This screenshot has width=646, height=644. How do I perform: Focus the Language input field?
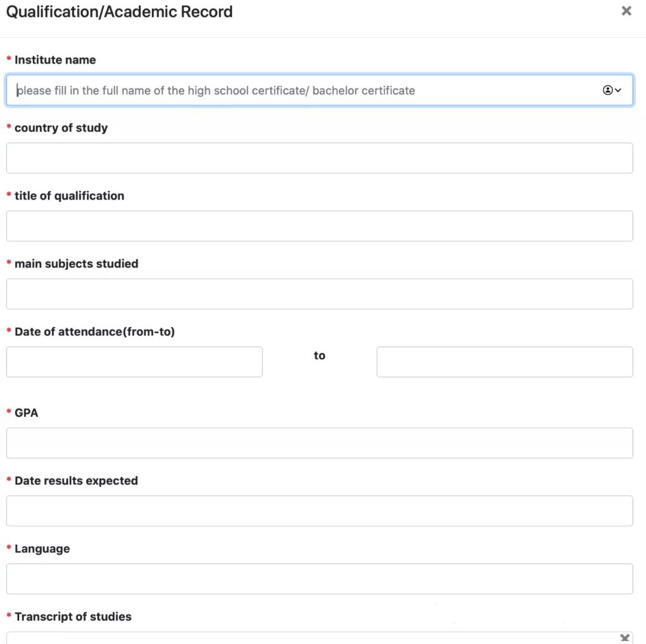[x=319, y=579]
